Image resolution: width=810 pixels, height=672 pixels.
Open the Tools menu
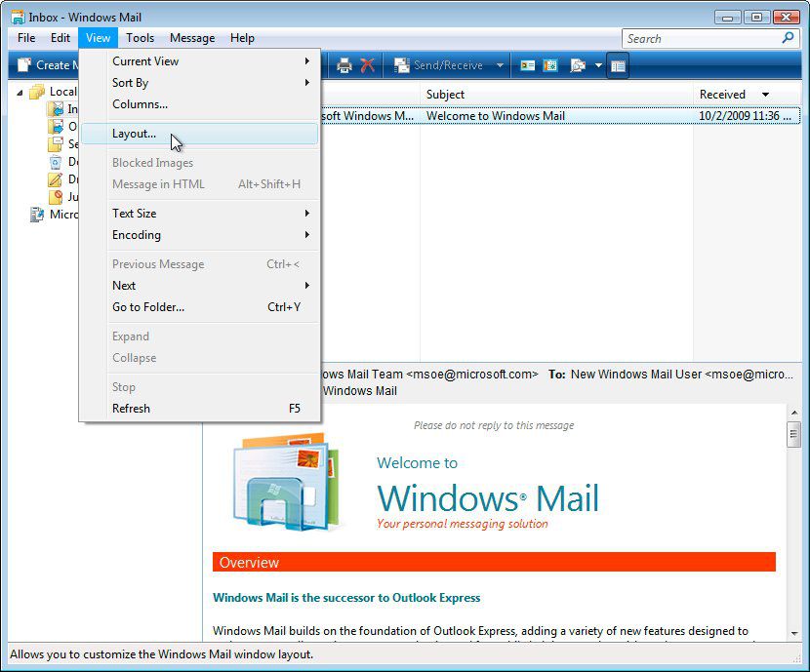tap(140, 38)
